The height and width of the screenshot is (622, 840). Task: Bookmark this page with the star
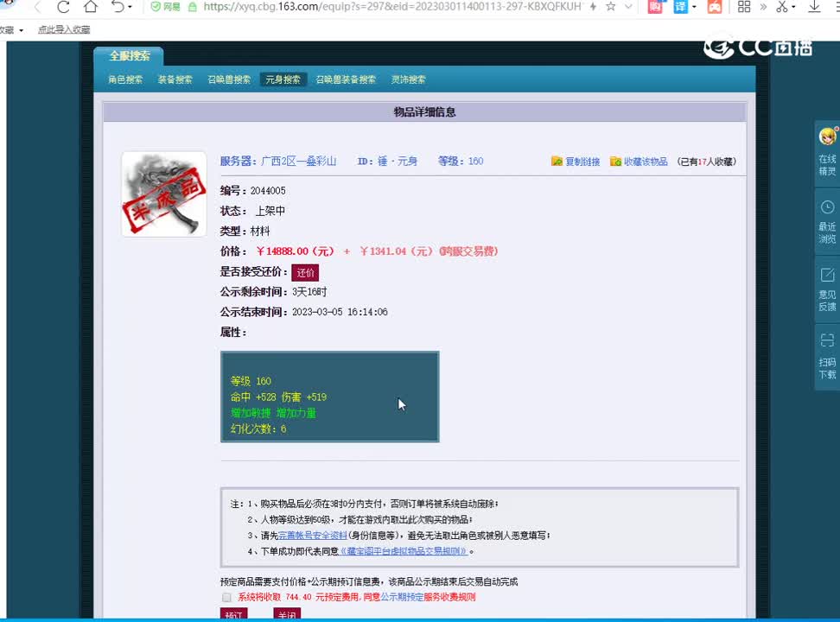pyautogui.click(x=611, y=7)
